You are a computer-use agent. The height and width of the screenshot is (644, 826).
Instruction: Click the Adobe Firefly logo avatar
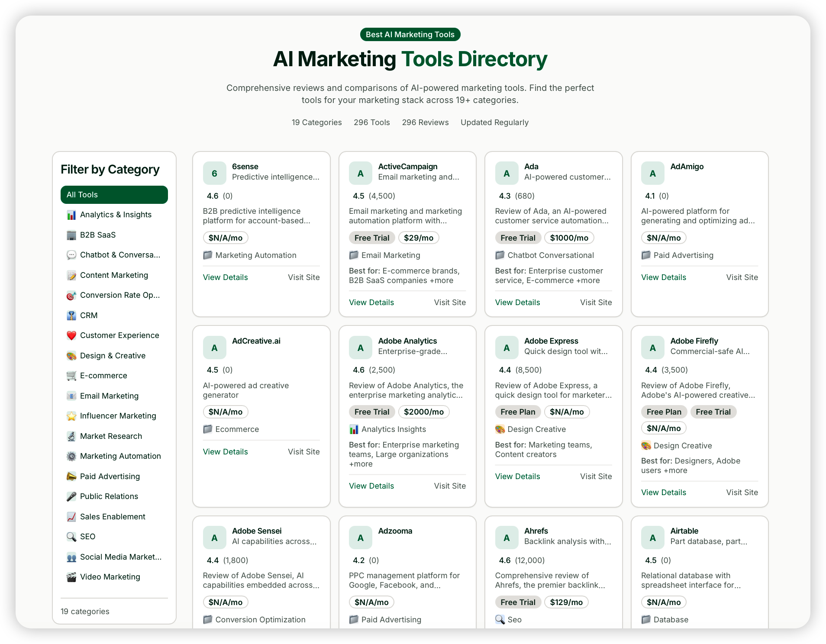pyautogui.click(x=652, y=347)
